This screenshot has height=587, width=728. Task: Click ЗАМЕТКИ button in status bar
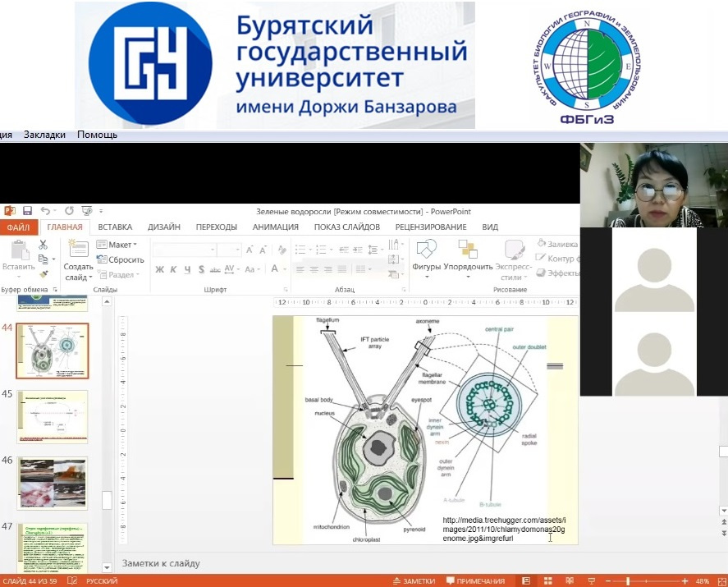(414, 581)
